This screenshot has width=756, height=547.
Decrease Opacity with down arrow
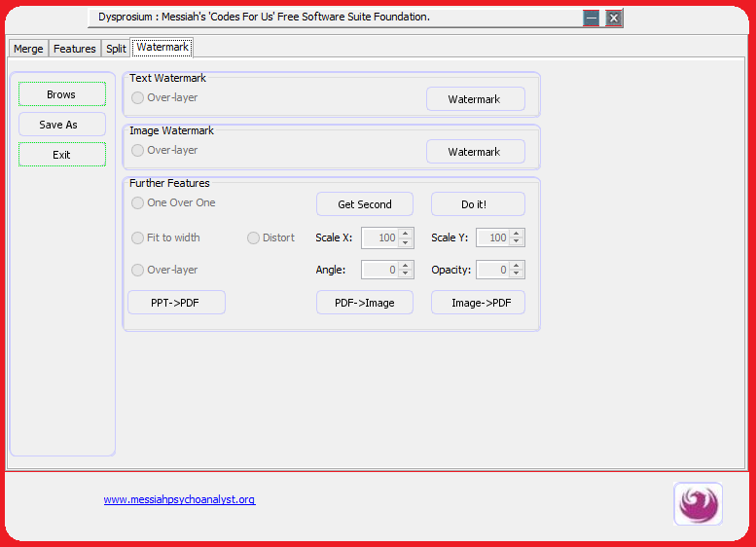517,274
